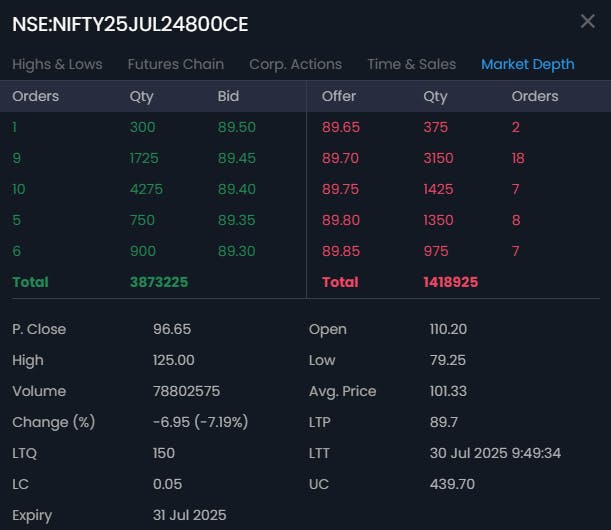Click offer quantity 1425
The width and height of the screenshot is (611, 530).
coord(438,189)
